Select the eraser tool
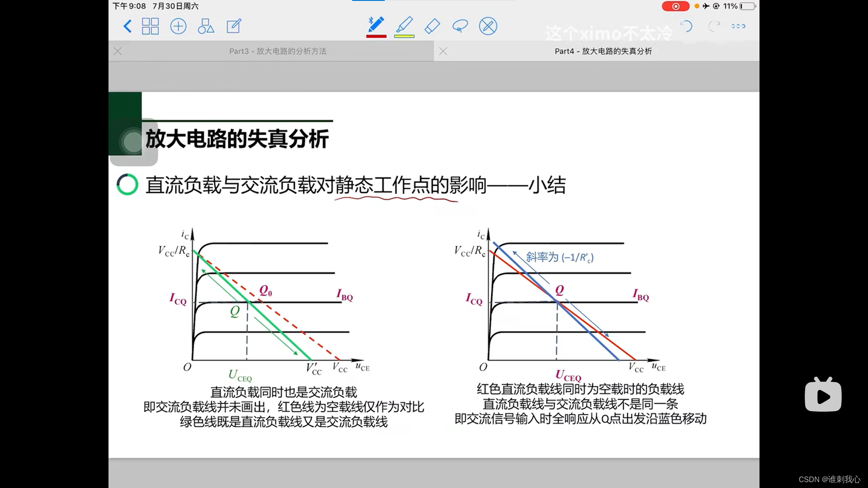This screenshot has height=488, width=868. pos(432,26)
